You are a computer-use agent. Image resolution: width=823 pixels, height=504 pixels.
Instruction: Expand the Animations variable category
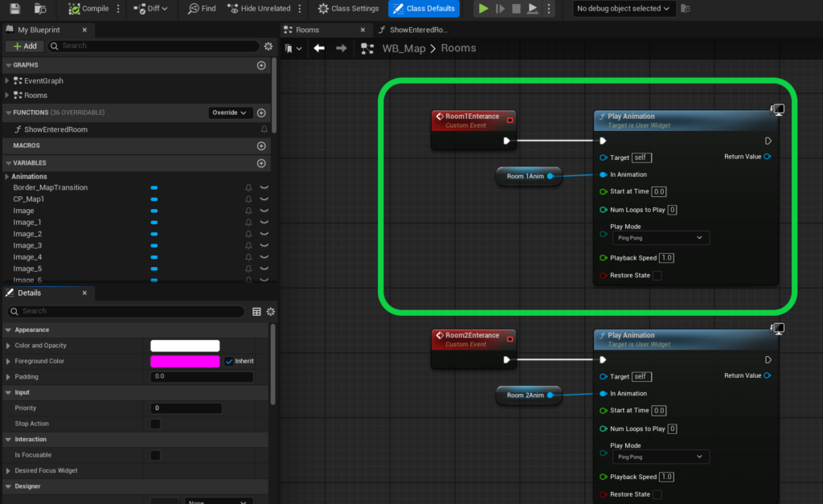(x=7, y=176)
